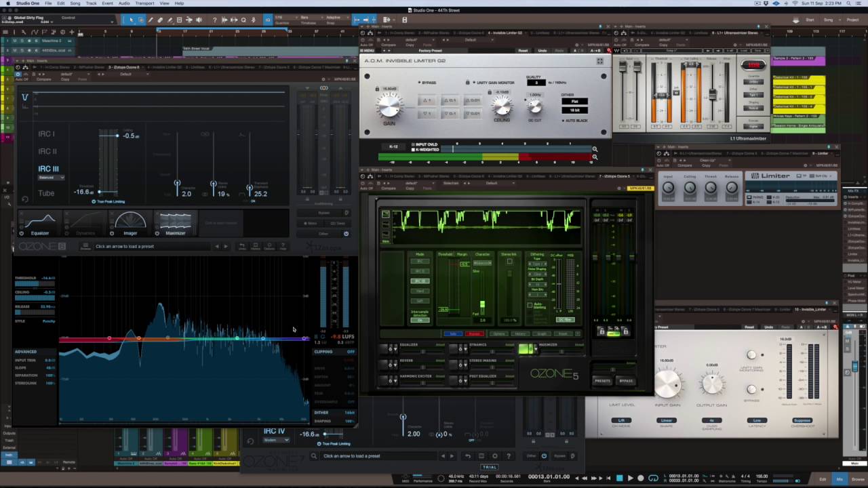
Task: Select the Range tool in the toolbar
Action: pos(141,20)
